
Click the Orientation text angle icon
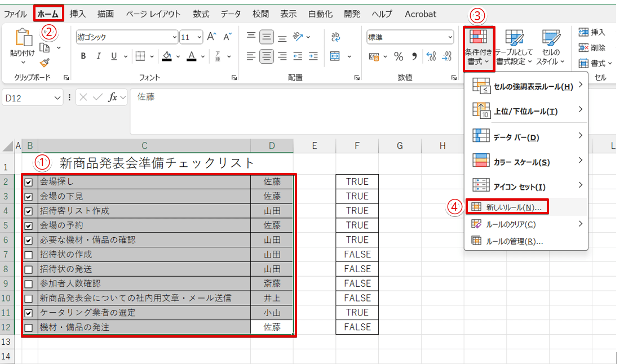[x=298, y=37]
